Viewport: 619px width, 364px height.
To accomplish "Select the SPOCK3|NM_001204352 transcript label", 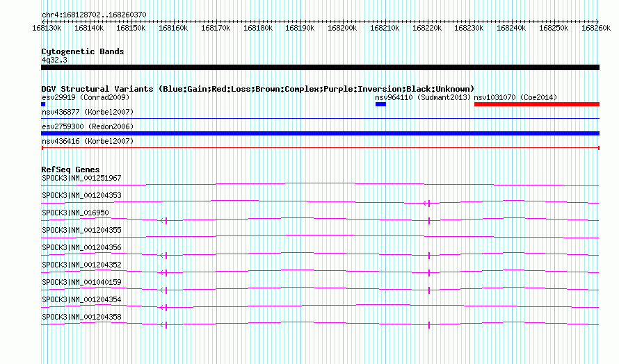I will point(81,265).
